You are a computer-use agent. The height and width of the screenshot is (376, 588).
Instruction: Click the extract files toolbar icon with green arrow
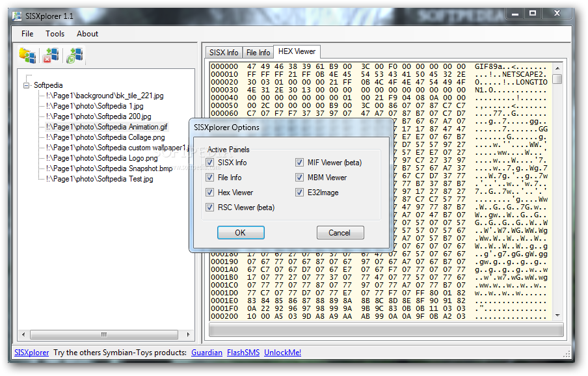75,55
